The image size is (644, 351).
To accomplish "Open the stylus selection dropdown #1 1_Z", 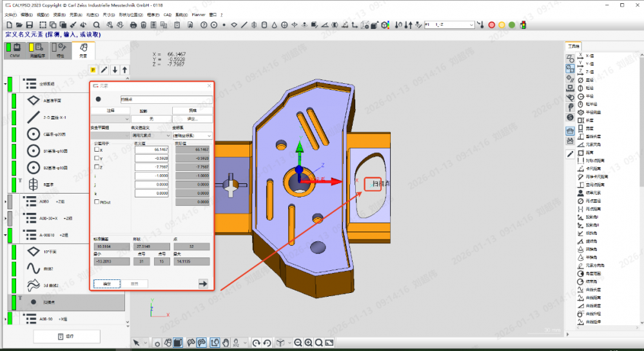I will pos(471,25).
